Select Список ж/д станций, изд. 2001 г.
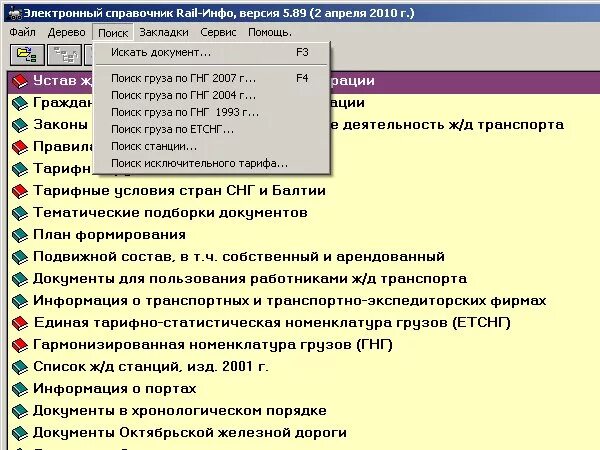 (x=151, y=367)
